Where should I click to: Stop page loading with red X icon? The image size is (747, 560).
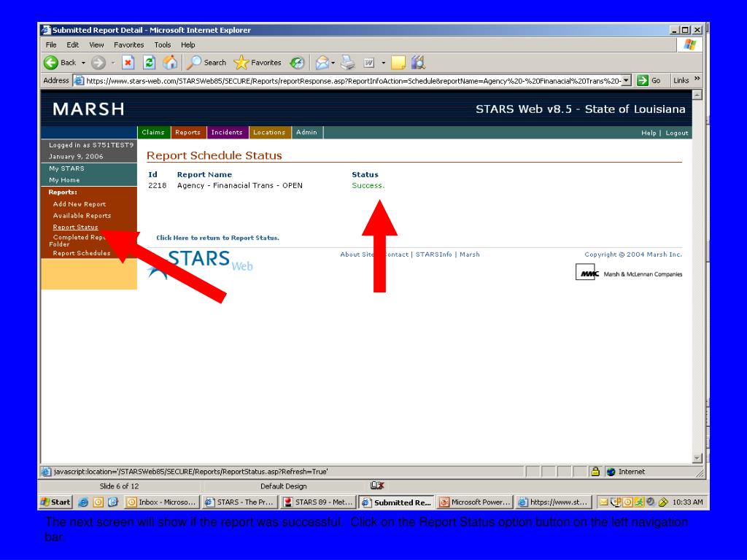point(128,63)
